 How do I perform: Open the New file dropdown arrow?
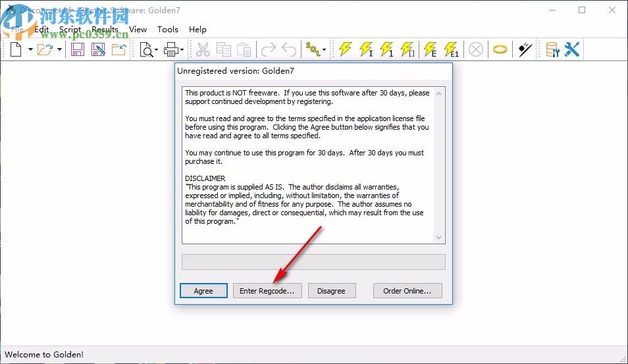[30, 49]
